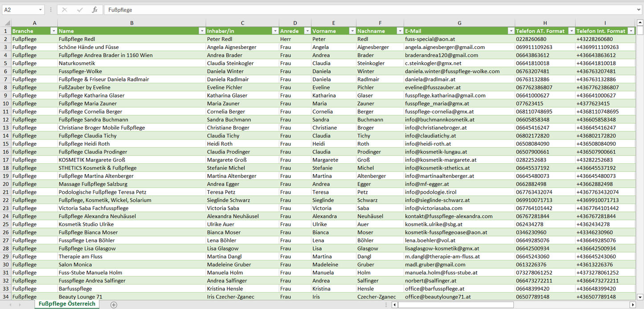The width and height of the screenshot is (644, 309).
Task: Select column G header
Action: point(459,23)
